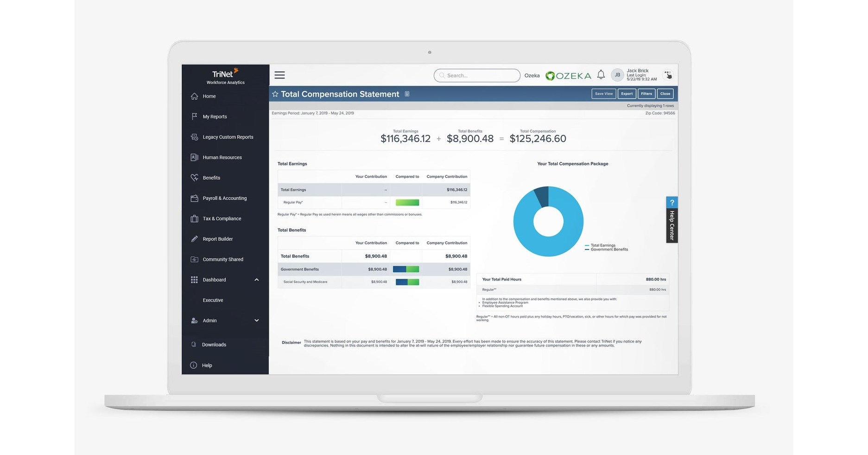Image resolution: width=868 pixels, height=455 pixels.
Task: Open the Human Resources section
Action: click(222, 157)
